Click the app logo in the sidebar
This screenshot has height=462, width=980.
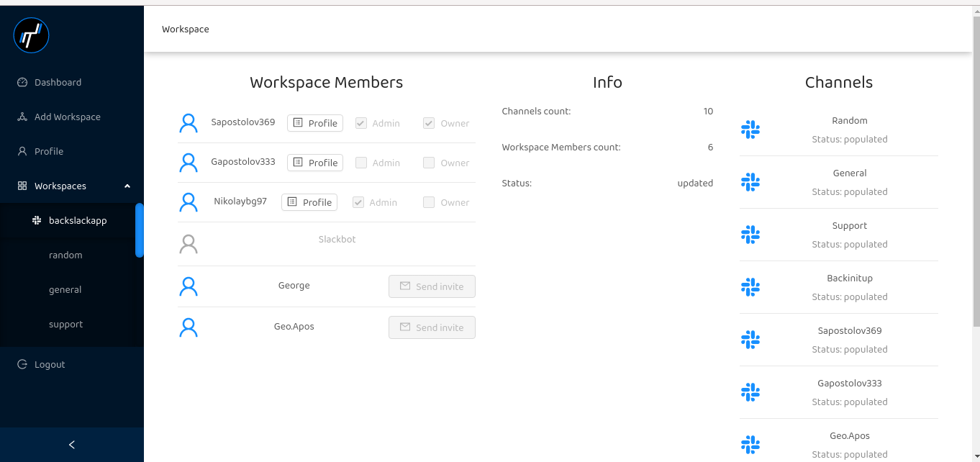[31, 35]
